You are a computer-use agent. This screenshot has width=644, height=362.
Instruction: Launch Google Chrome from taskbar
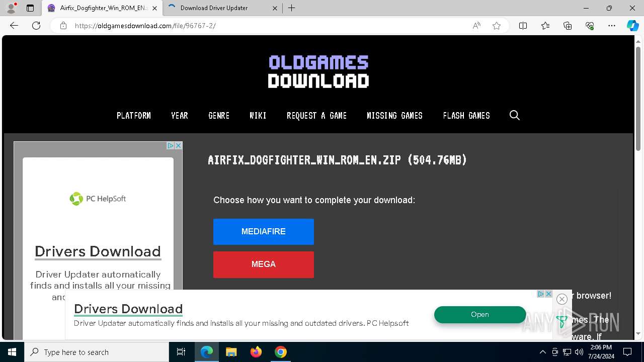click(x=281, y=352)
